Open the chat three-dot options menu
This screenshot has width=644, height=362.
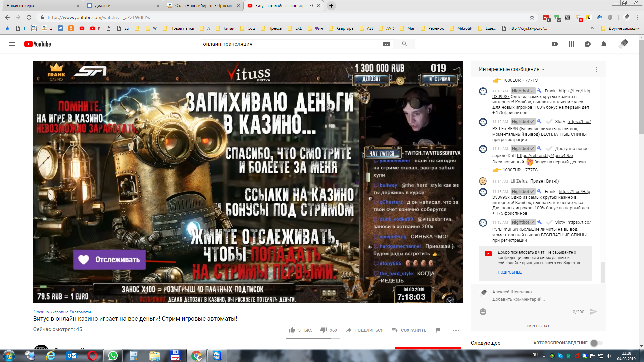[x=596, y=69]
